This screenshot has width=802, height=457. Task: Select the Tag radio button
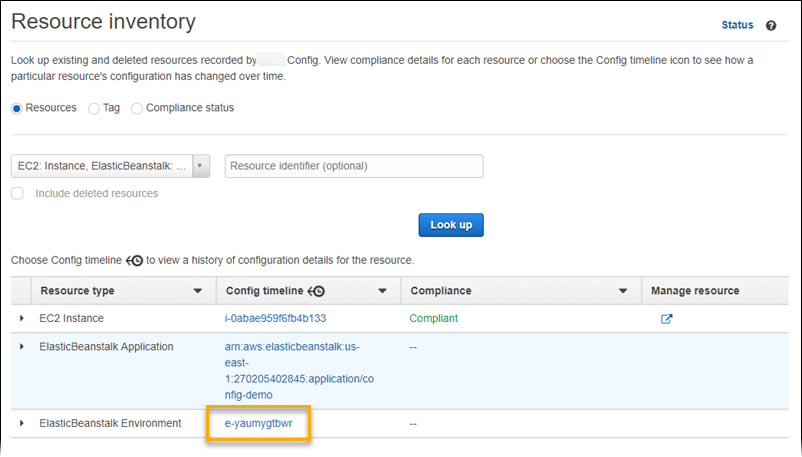[94, 108]
